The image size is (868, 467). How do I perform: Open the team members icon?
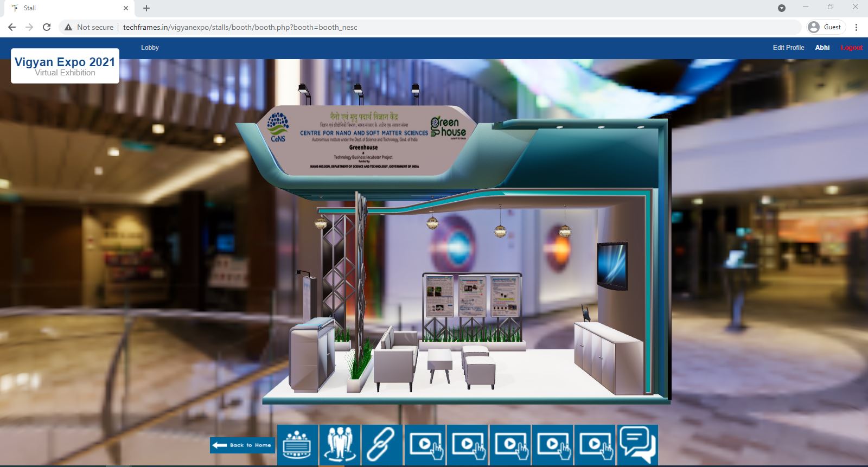pos(340,445)
